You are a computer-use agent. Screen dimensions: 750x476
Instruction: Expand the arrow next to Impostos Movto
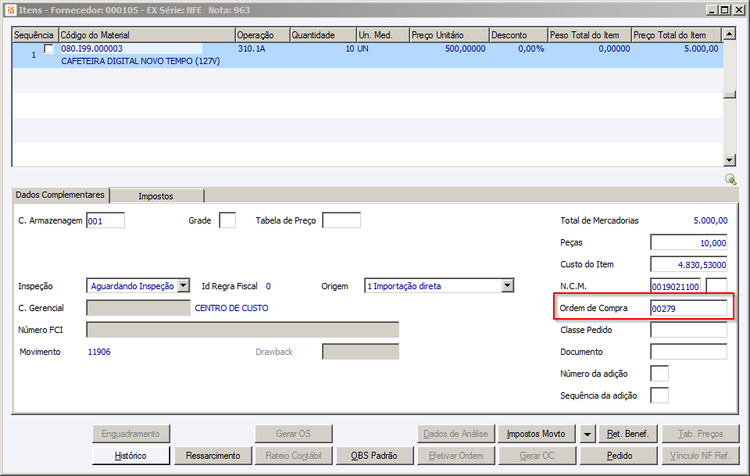click(587, 434)
